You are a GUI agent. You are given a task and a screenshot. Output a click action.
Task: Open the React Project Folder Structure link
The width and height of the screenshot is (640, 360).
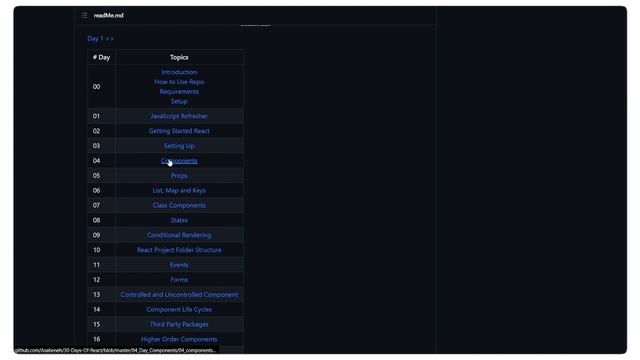point(179,250)
